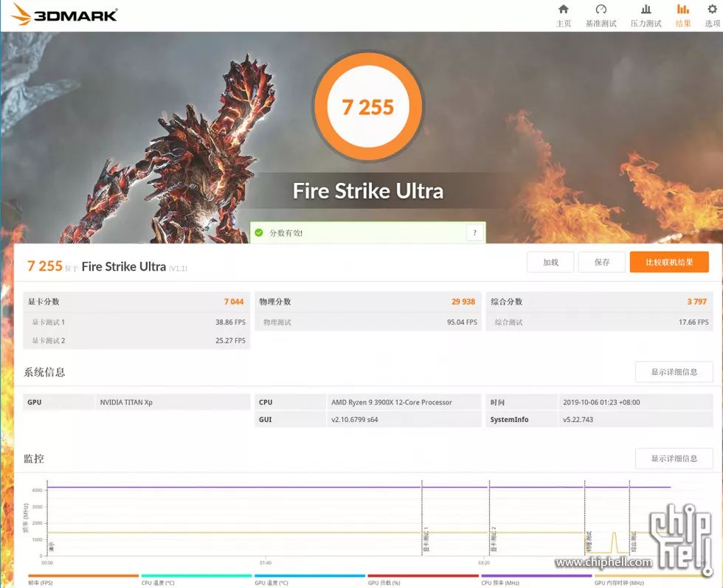Toggle the GPU 温度 legend item

(x=310, y=579)
